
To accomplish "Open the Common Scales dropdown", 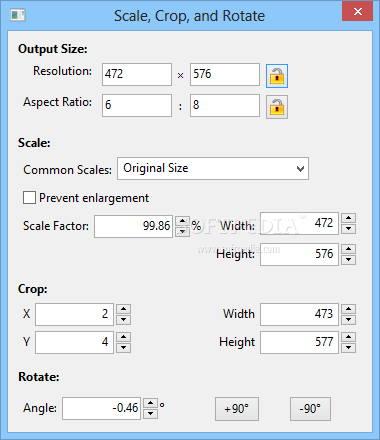I will pyautogui.click(x=213, y=168).
